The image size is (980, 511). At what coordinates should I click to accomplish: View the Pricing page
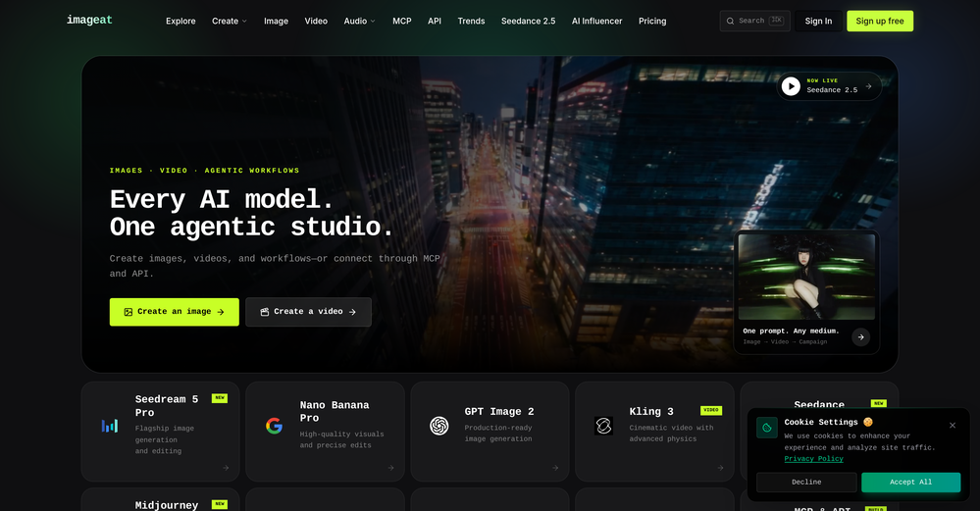click(x=652, y=22)
